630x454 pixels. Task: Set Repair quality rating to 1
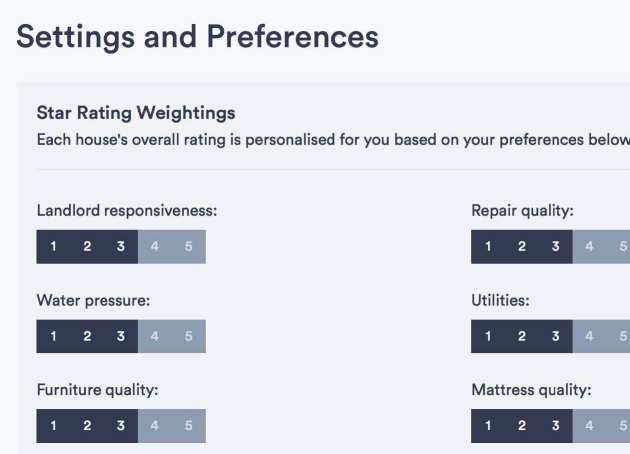coord(489,247)
